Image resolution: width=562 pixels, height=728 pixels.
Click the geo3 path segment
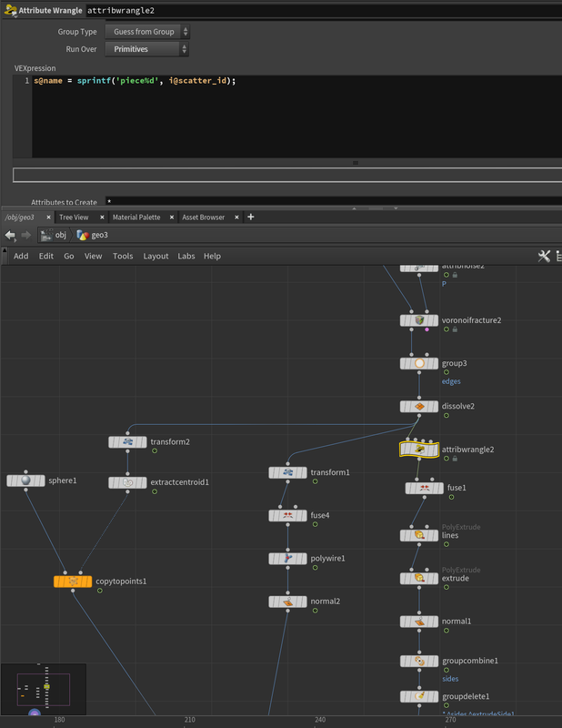pyautogui.click(x=93, y=235)
